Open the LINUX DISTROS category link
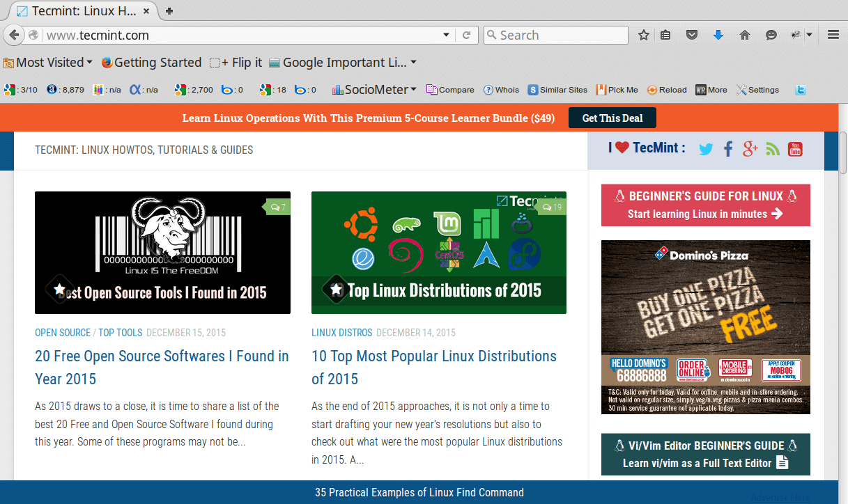 pyautogui.click(x=341, y=333)
